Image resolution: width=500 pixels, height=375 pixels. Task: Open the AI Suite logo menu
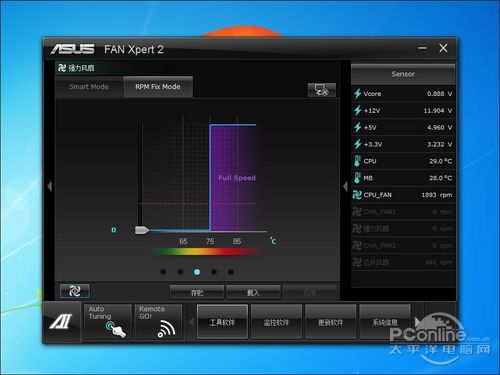(61, 322)
